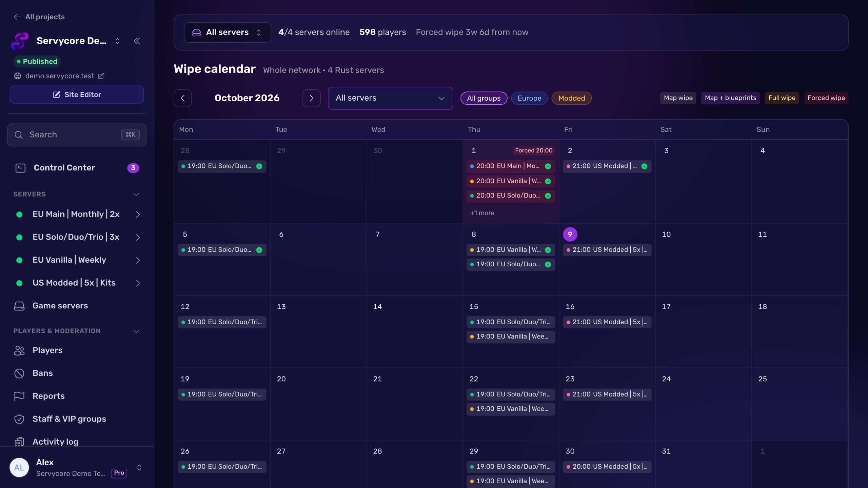Viewport: 868px width, 488px height.
Task: Click the Forced wipe legend tag
Action: click(x=826, y=98)
